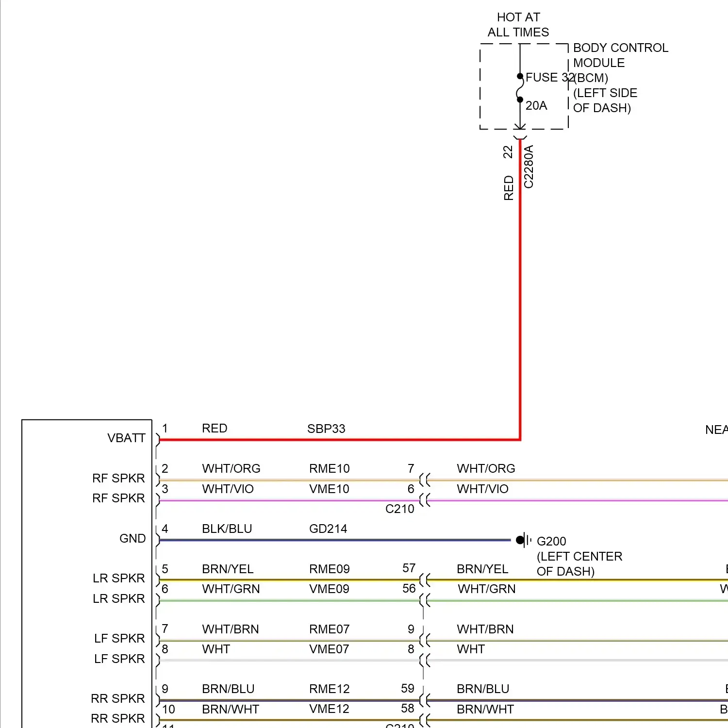Select the BODY CONTROL MODULE text
Screen dimensions: 728x728
click(621, 55)
